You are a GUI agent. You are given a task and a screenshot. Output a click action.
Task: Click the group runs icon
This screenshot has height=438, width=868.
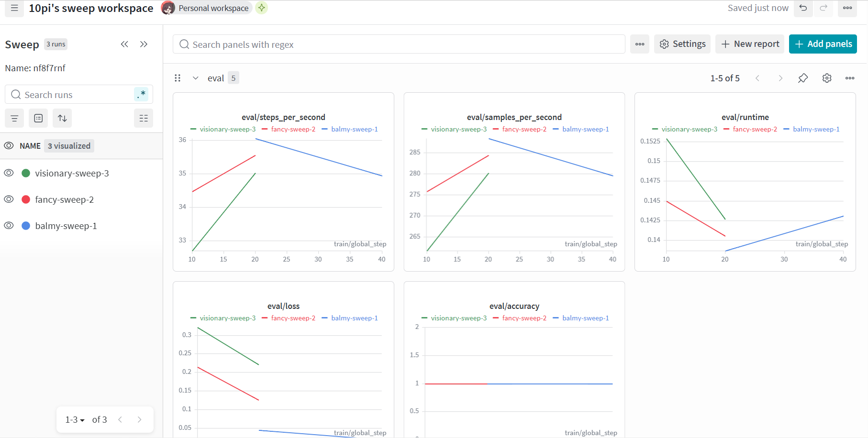[38, 118]
